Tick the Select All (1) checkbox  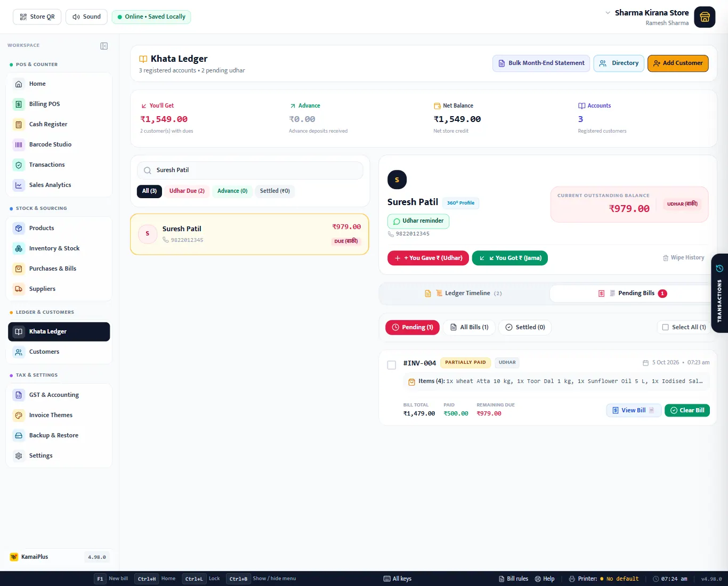coord(665,327)
